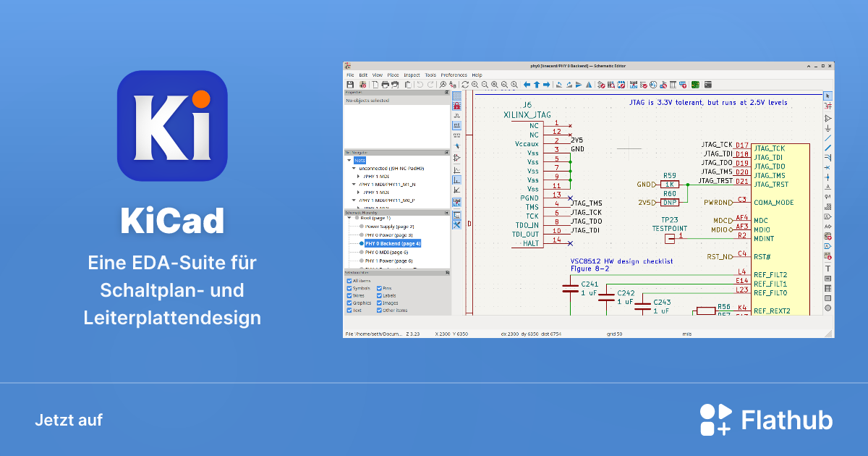Click the Redraw/Refresh view icon
This screenshot has width=868, height=456.
click(x=466, y=84)
